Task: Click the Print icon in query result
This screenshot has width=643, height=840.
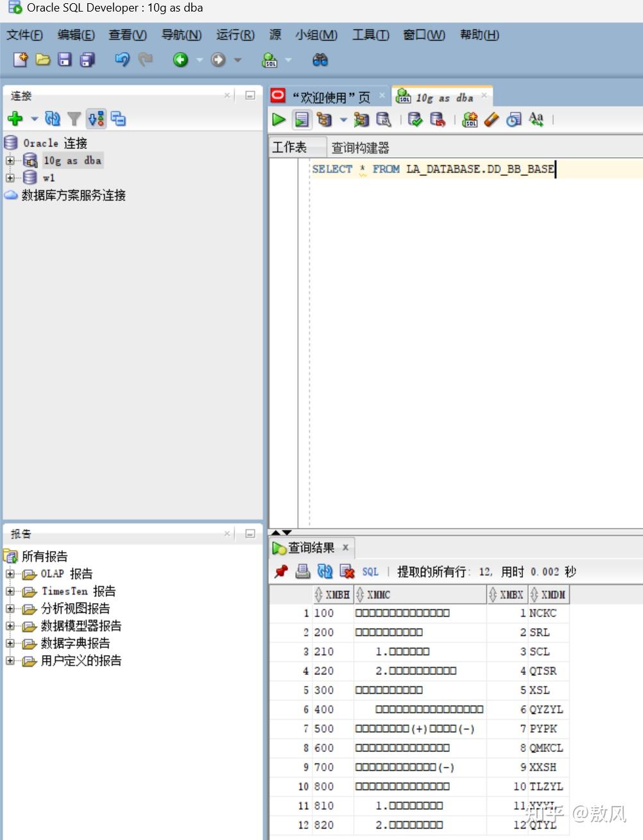Action: pos(303,571)
